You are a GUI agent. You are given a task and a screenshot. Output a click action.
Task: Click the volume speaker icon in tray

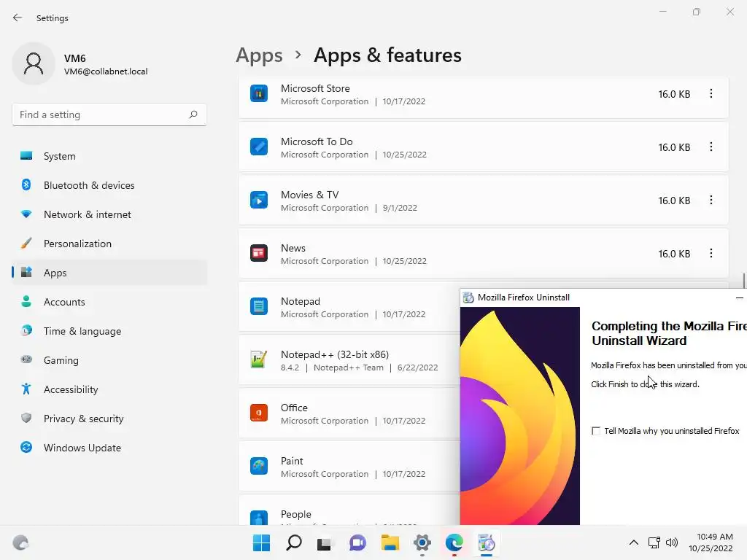(x=672, y=542)
